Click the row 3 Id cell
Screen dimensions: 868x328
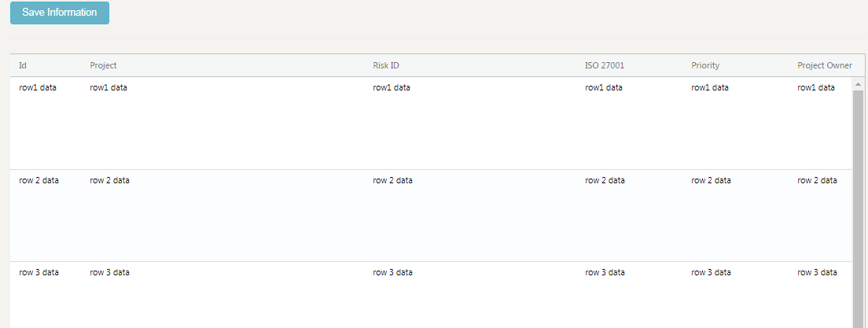coord(39,272)
